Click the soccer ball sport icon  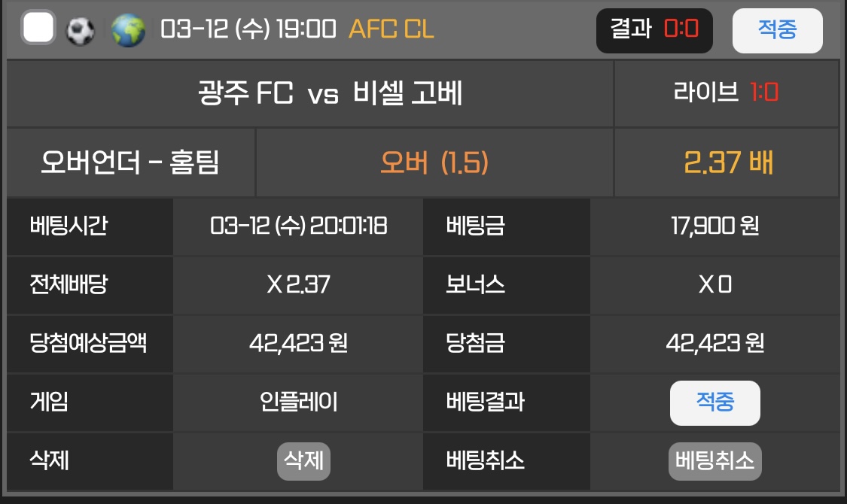point(80,30)
